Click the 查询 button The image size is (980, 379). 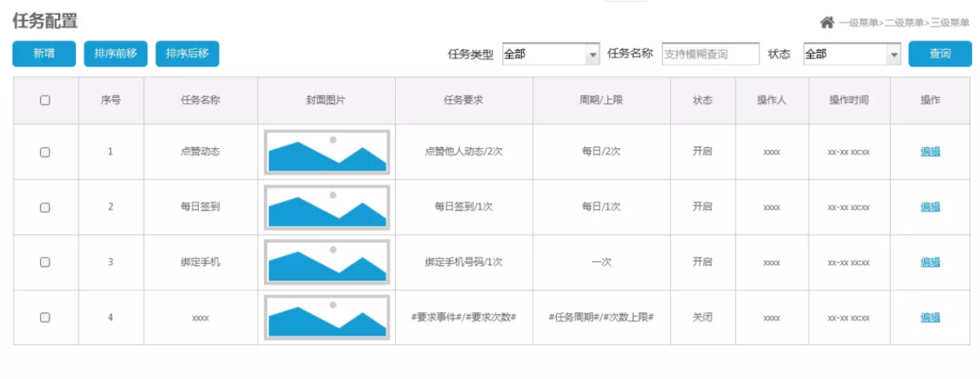pyautogui.click(x=940, y=53)
